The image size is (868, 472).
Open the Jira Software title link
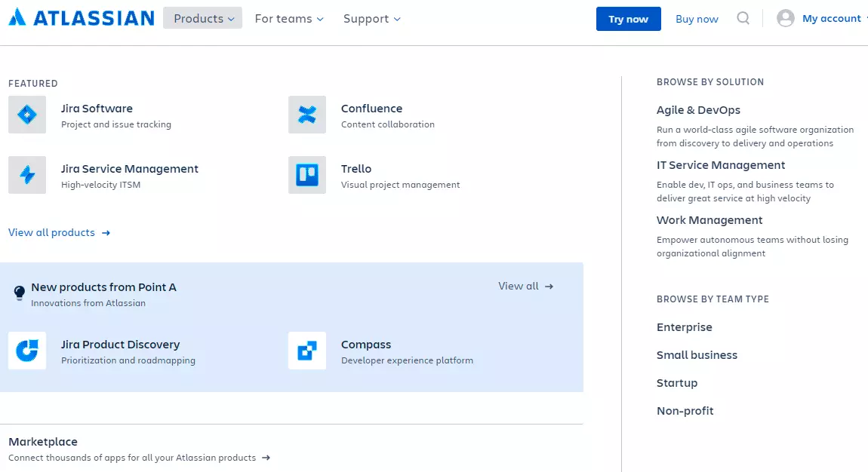click(97, 109)
